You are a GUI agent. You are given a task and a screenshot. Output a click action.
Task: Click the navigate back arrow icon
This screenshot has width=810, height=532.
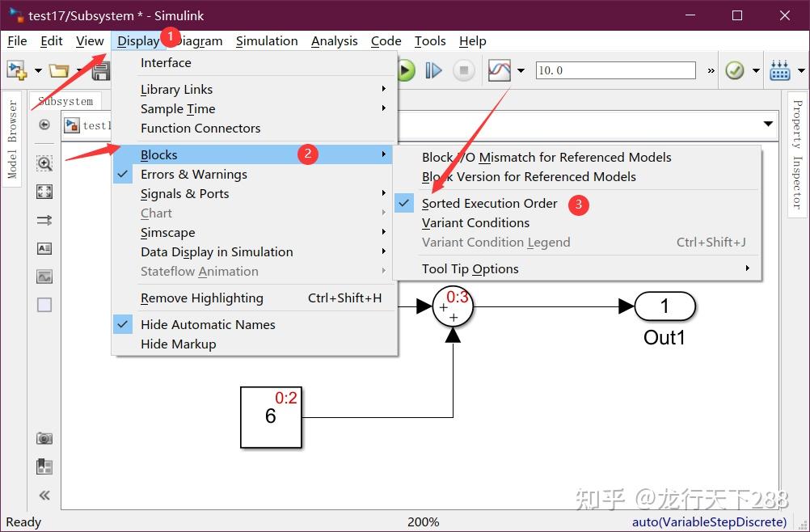point(44,125)
